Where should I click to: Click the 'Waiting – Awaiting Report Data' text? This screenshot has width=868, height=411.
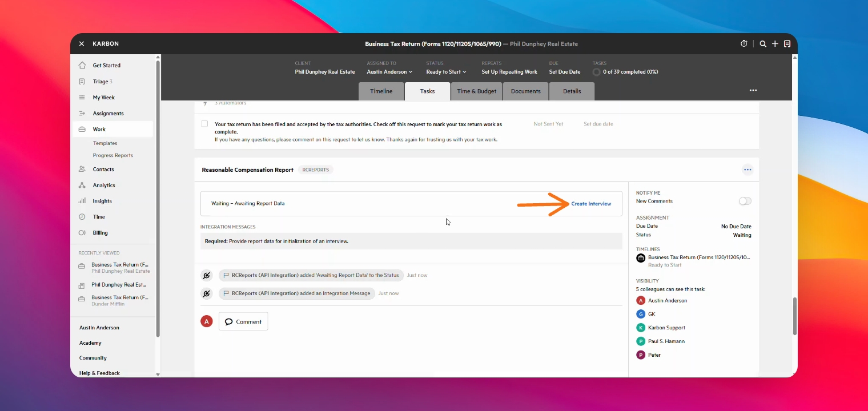tap(248, 204)
